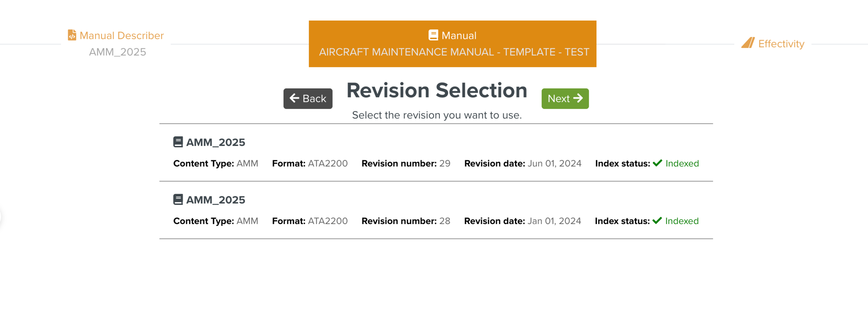
Task: Expand the AMM_2025 revision 28 entry
Action: click(215, 200)
